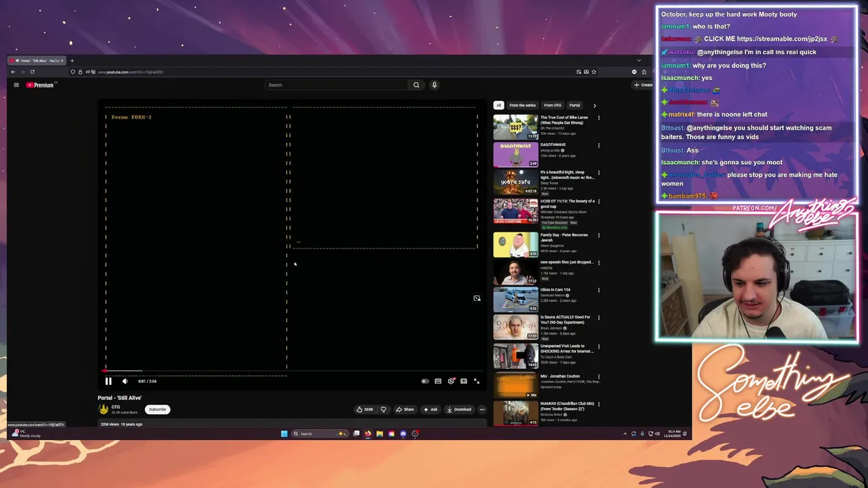Open options menu for Family Guy video
Viewport: 868px width, 488px height.
coord(599,235)
